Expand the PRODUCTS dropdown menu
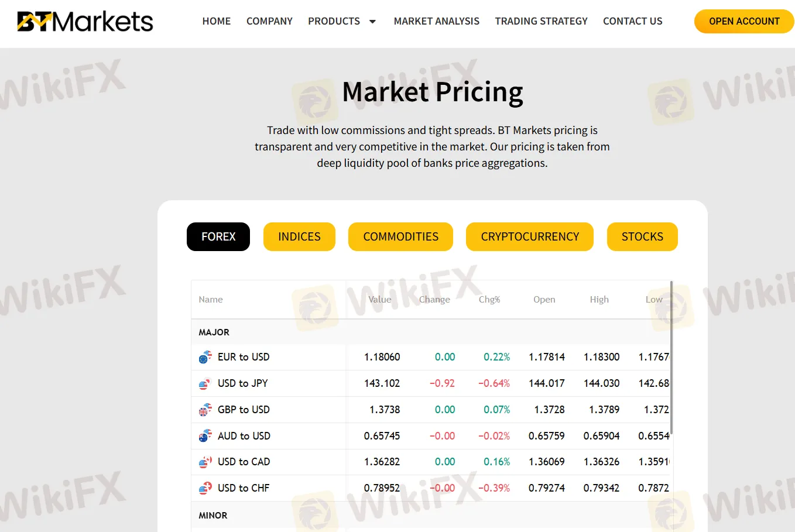795x532 pixels. (x=342, y=21)
